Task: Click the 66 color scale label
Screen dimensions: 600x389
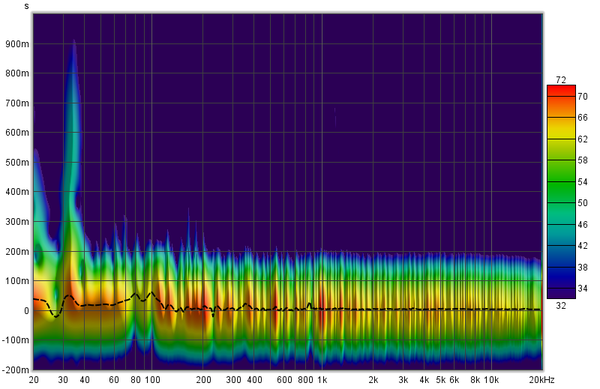Action: click(x=583, y=118)
